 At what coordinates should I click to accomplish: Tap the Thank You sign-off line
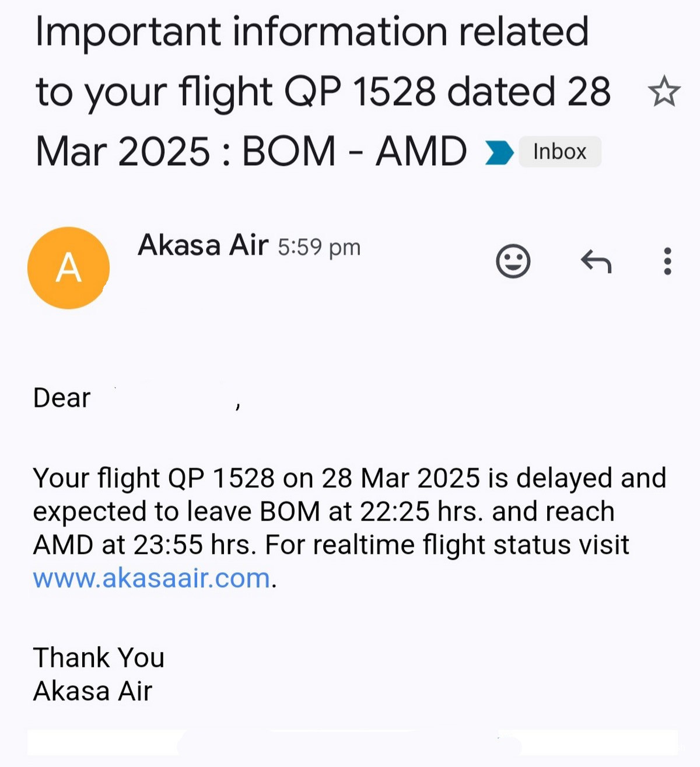[99, 658]
